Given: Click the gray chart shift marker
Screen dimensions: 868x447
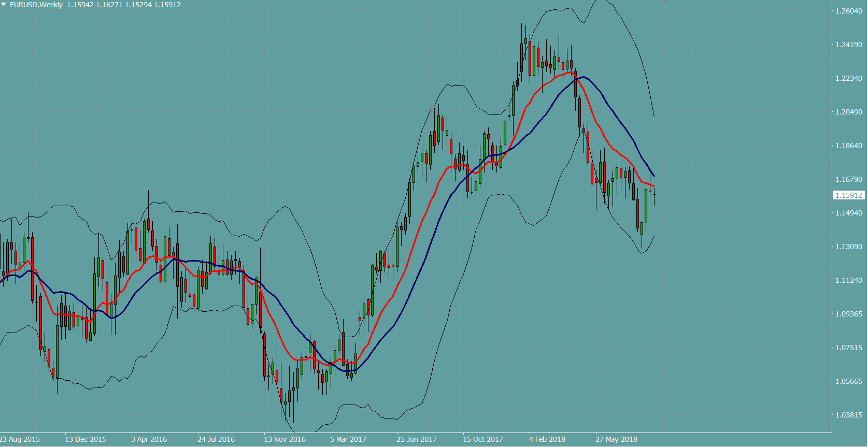Looking at the screenshot, I should pyautogui.click(x=664, y=2).
